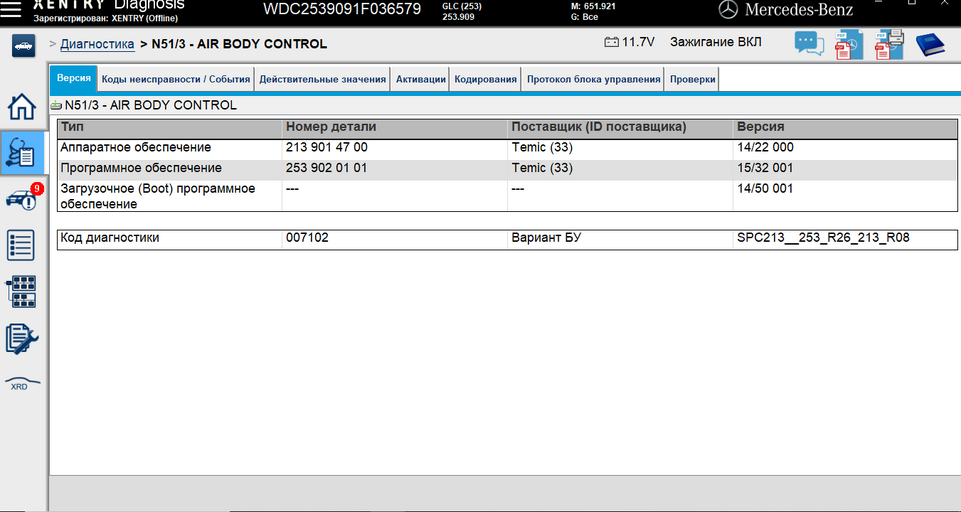Click the small control unit icon before N51/3
Viewport: 961px width, 512px height.
(56, 105)
